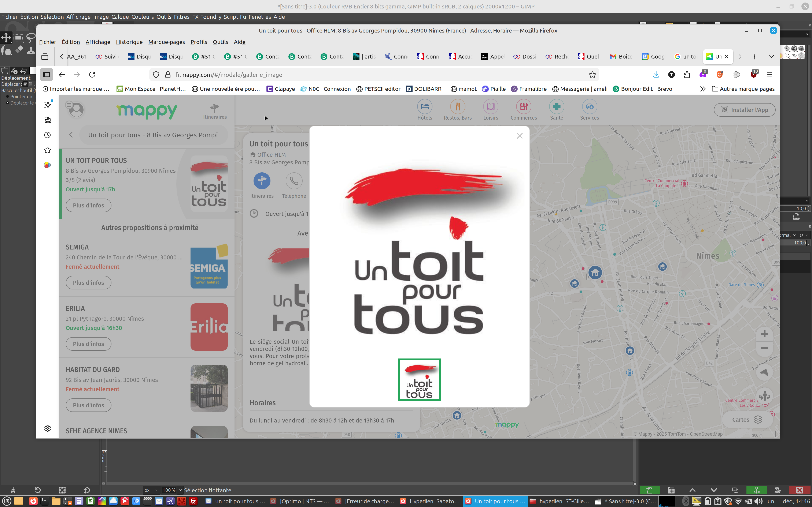
Task: Bookmark page with the star icon
Action: tap(592, 75)
